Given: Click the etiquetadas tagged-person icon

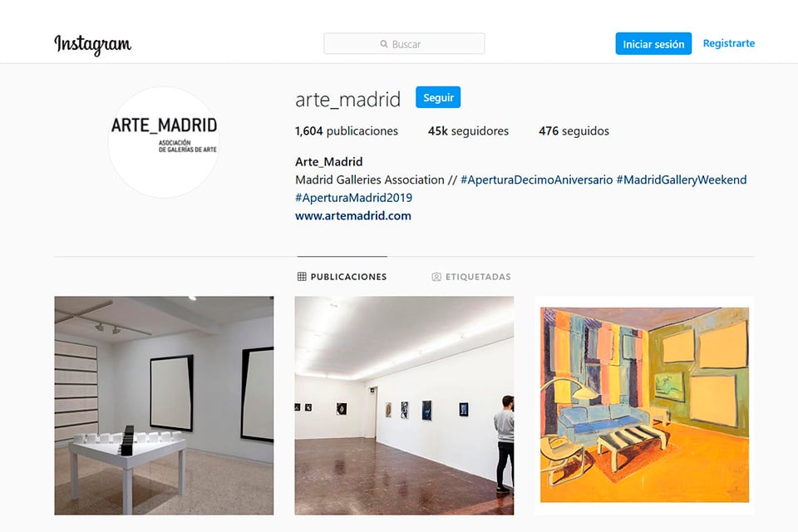Looking at the screenshot, I should [x=436, y=277].
